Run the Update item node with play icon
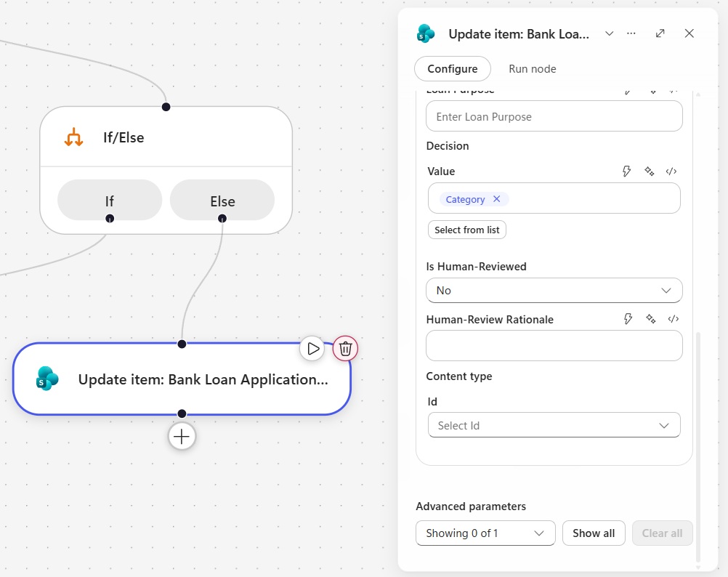Image resolution: width=728 pixels, height=577 pixels. coord(312,349)
